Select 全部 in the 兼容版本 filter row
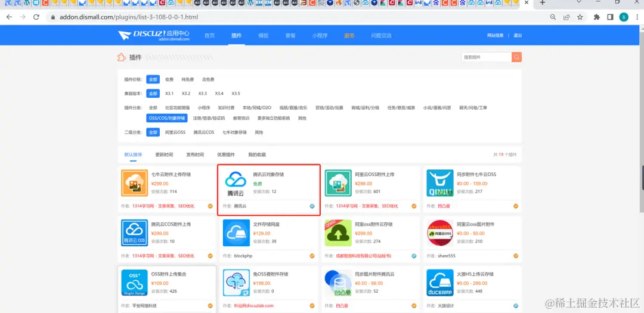Image resolution: width=644 pixels, height=313 pixels. coord(153,94)
